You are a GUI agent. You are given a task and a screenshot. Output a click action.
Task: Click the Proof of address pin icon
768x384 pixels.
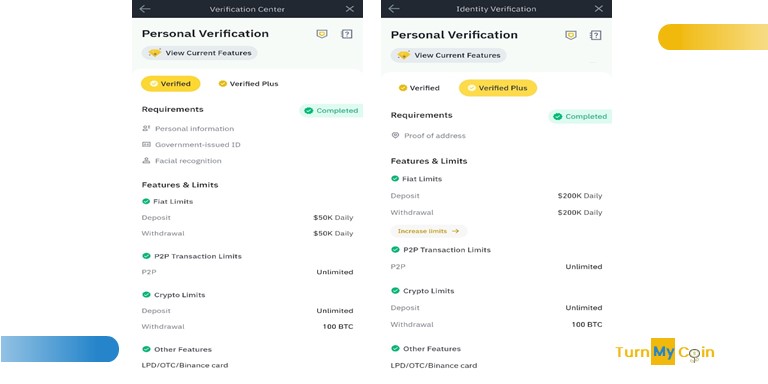[395, 135]
